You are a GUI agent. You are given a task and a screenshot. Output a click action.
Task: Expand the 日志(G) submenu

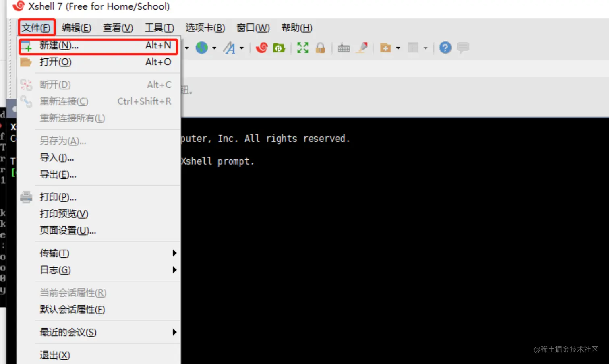coord(99,270)
